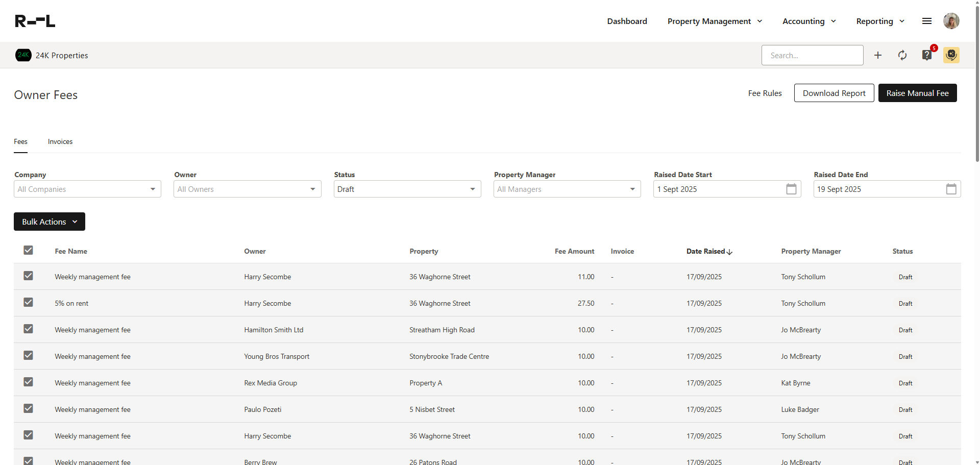Viewport: 980px width, 465px height.
Task: Click the Search input field
Action: point(812,55)
